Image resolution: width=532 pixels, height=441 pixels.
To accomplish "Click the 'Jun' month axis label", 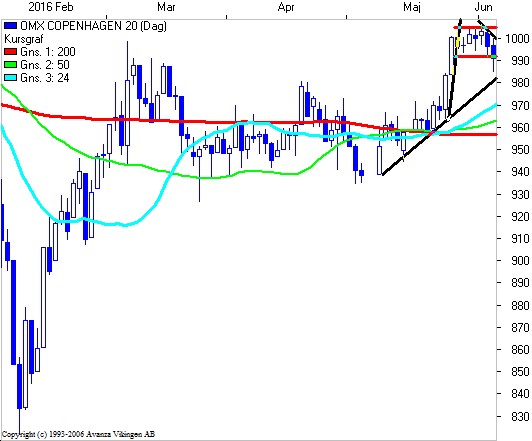I will [x=483, y=7].
